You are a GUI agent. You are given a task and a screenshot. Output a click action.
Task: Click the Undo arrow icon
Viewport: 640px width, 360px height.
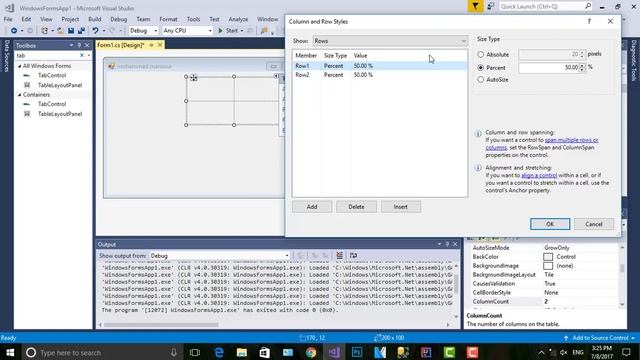95,31
